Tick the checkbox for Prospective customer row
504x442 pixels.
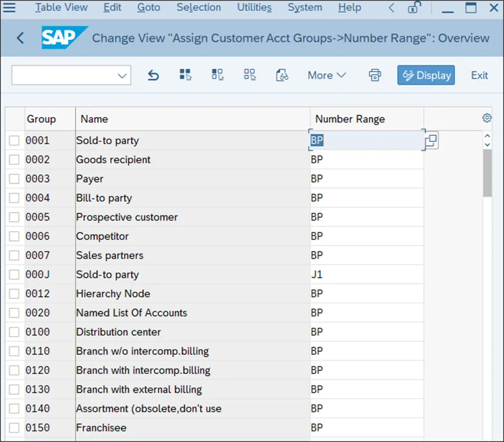(x=14, y=217)
